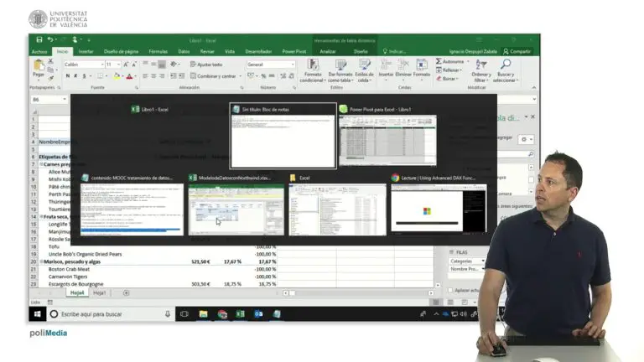The width and height of the screenshot is (644, 362).
Task: Click the Formato cells icon
Action: point(422,65)
